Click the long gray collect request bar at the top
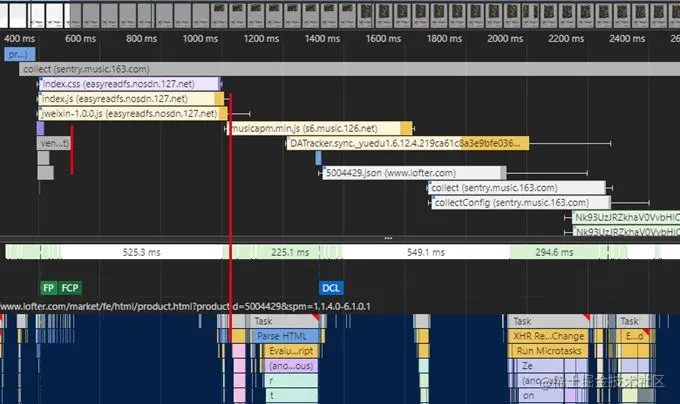680x404 pixels. [x=350, y=69]
